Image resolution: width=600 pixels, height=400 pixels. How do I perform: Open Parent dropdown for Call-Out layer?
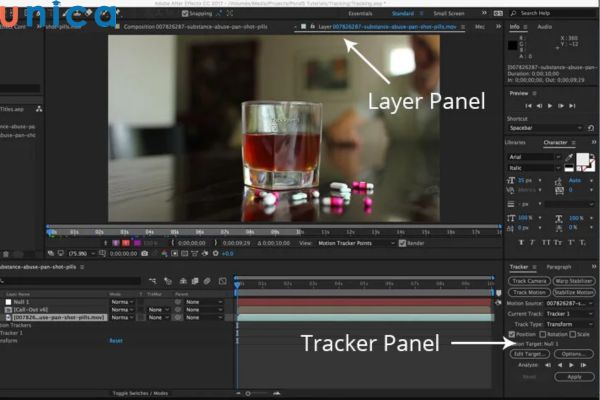[x=204, y=310]
